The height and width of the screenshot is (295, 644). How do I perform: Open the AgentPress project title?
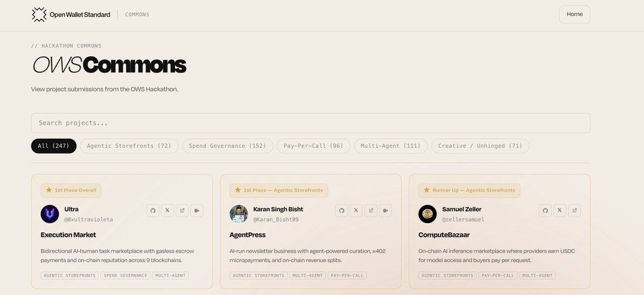point(248,235)
